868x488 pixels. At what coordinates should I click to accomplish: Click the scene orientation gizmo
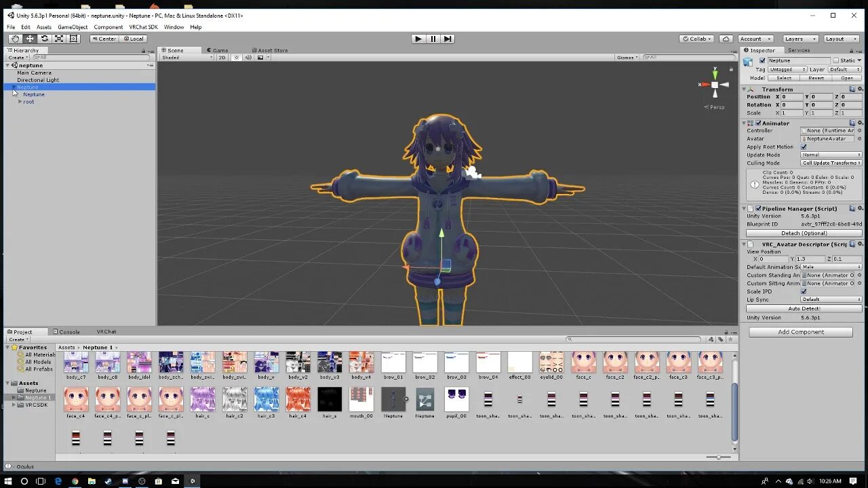click(x=715, y=85)
